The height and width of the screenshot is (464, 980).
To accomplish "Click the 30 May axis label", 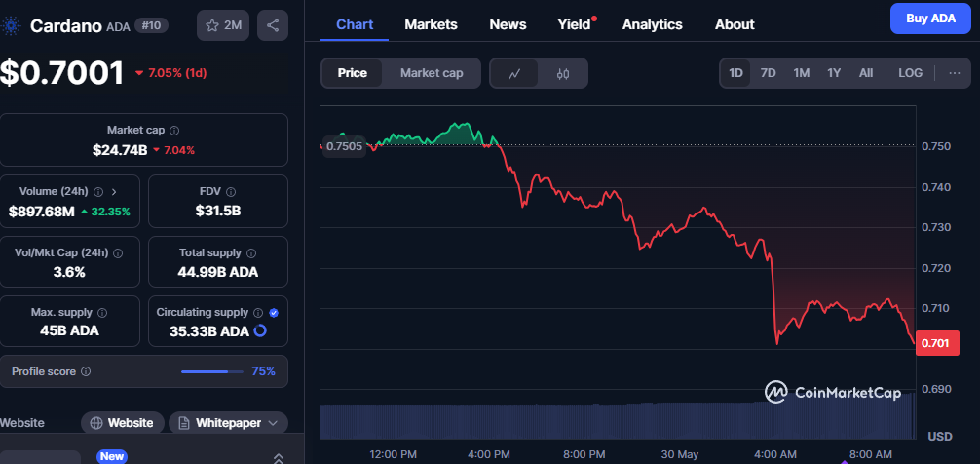I will pyautogui.click(x=679, y=454).
